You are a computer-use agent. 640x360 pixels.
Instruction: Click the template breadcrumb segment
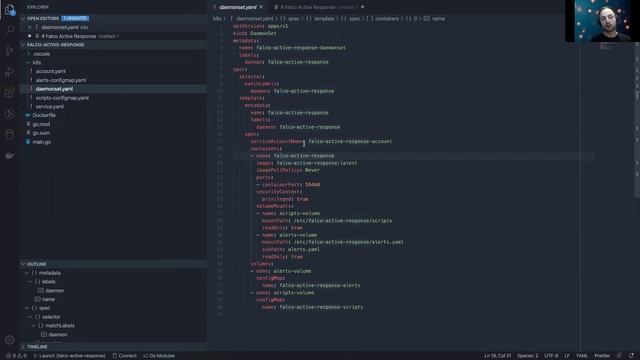324,18
